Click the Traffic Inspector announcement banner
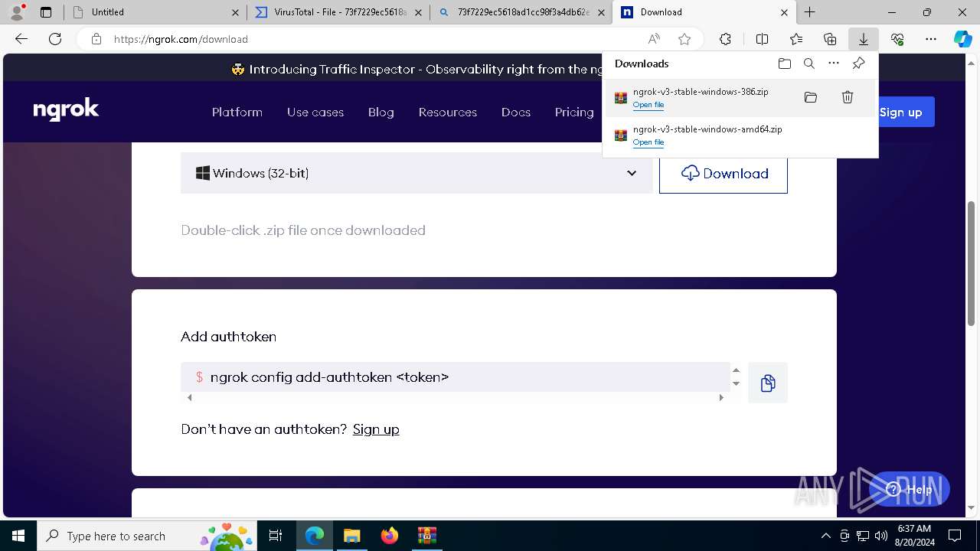Screen dimensions: 980x551 [417, 69]
